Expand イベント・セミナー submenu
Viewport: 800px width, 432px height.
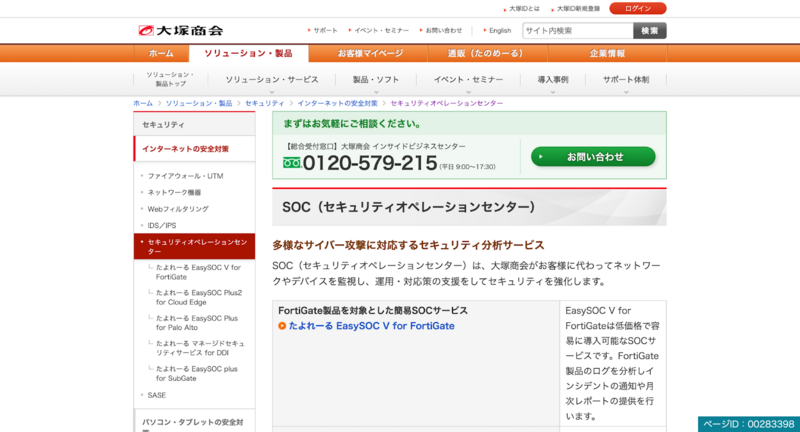(468, 80)
